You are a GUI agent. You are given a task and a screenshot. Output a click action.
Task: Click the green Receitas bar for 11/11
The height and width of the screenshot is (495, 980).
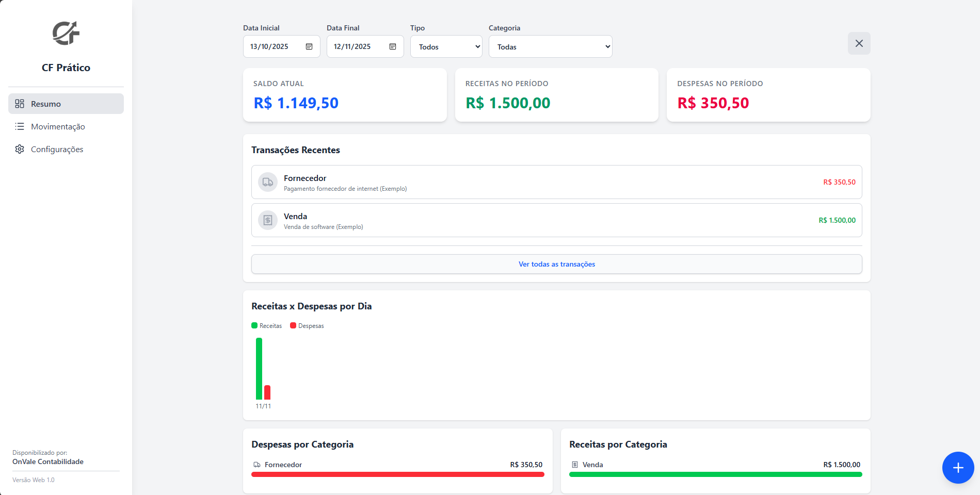tap(259, 369)
